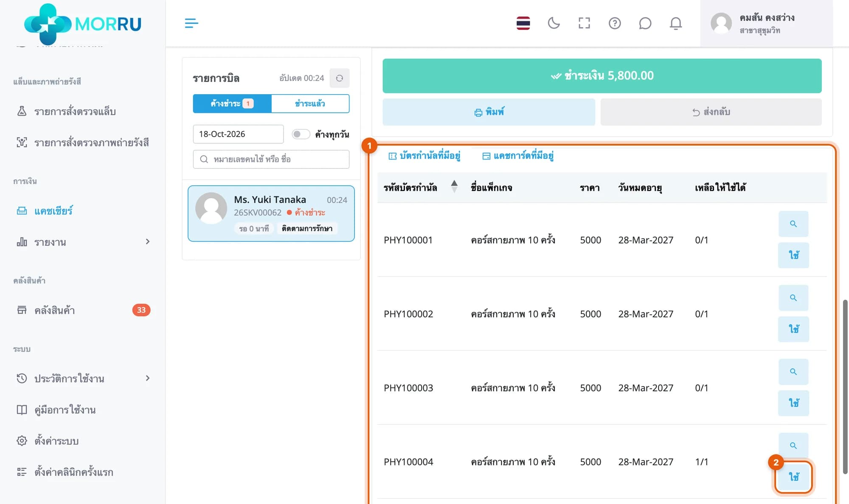Click the ชำระเงิน 5,800.00 payment button
This screenshot has width=849, height=504.
(x=602, y=76)
